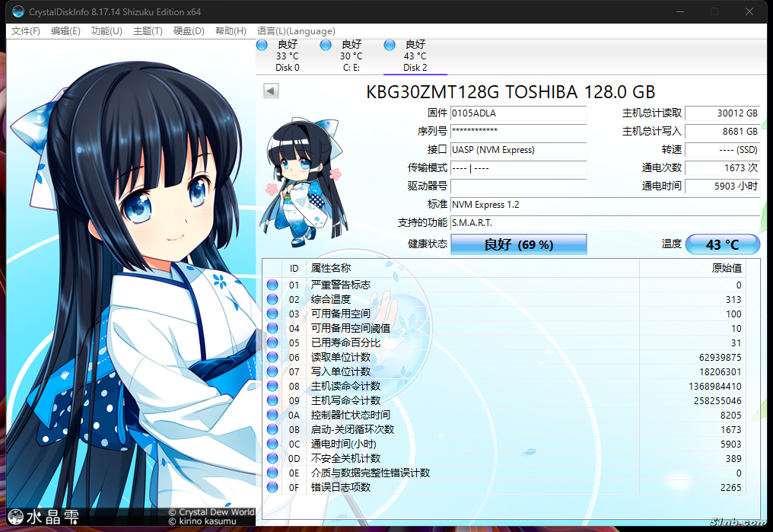
Task: Click the CrystalDiskInfo app icon in title bar
Action: [x=17, y=11]
